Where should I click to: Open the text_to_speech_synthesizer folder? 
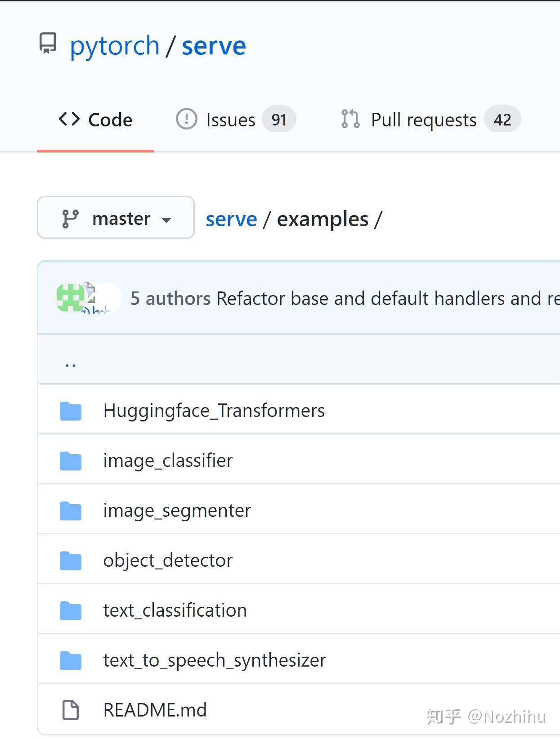pos(214,661)
